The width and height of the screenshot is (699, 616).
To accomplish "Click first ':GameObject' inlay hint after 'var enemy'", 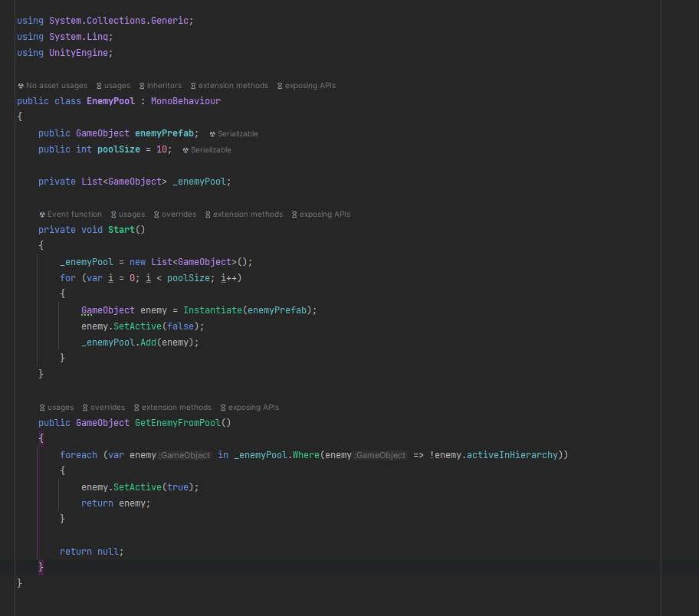I will tap(185, 455).
